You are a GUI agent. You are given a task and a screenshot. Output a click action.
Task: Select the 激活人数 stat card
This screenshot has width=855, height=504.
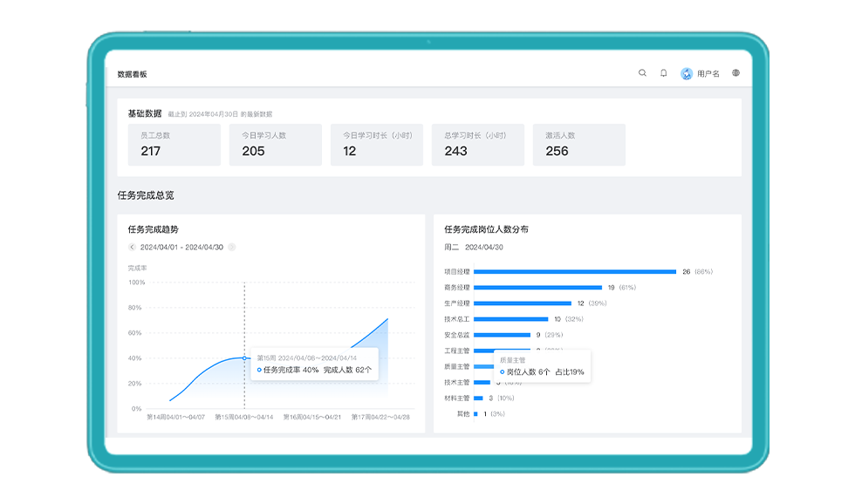click(579, 145)
